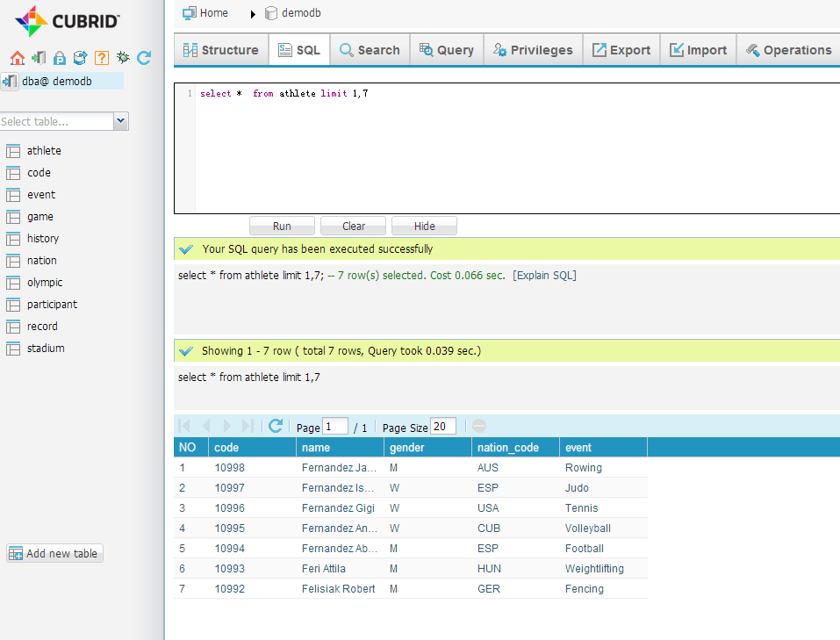Click the grey delete row icon in pager

point(479,426)
